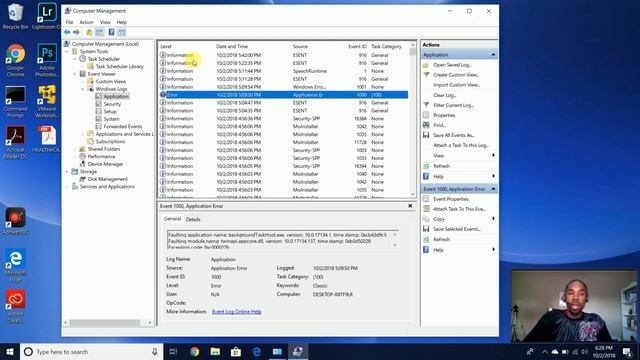Collapse the System Tools tree node
640x360 pixels.
[x=67, y=51]
